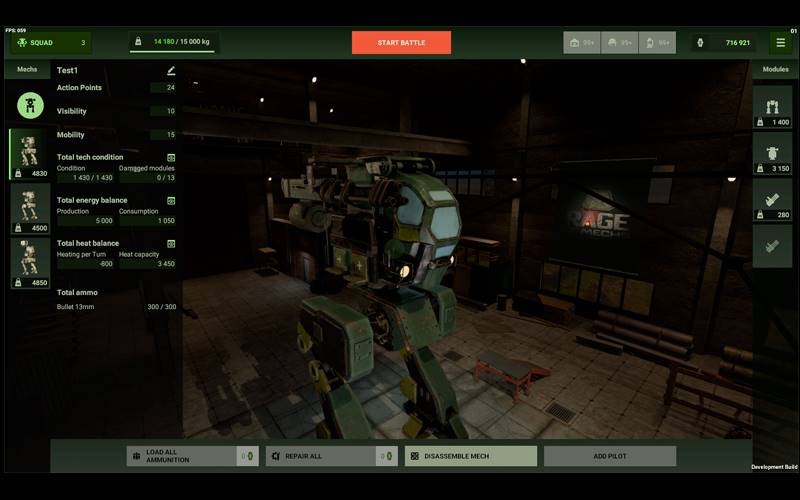Open the Modules tab
The image size is (800, 500).
(775, 70)
